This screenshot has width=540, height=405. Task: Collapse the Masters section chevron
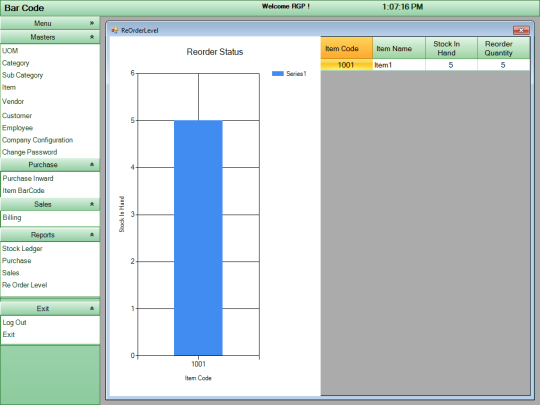click(x=92, y=37)
